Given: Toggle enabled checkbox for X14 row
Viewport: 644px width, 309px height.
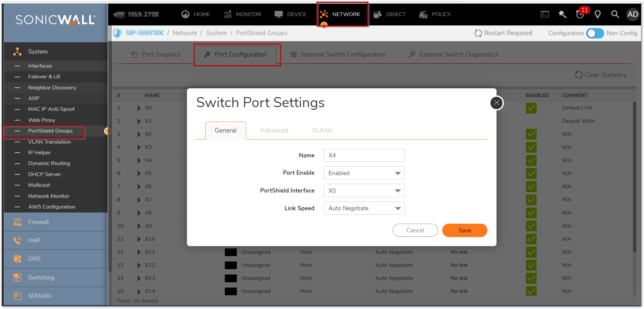Looking at the screenshot, I should click(x=531, y=291).
